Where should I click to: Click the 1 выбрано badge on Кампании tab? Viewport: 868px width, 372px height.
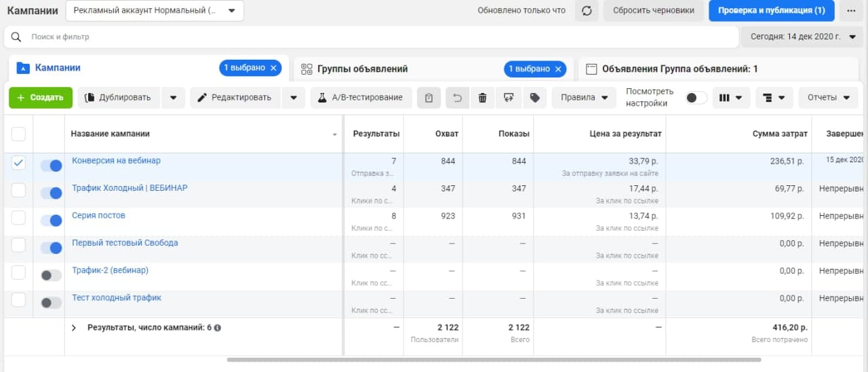[250, 68]
